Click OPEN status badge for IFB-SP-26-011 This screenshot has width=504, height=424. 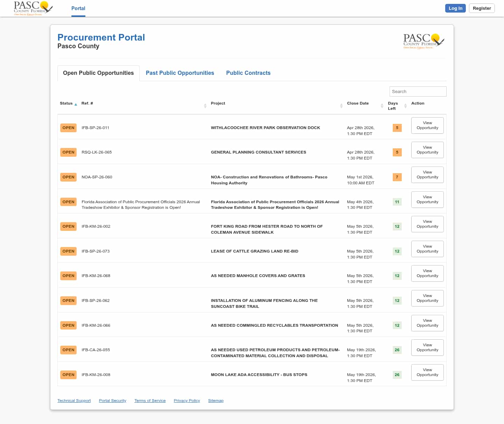[68, 128]
